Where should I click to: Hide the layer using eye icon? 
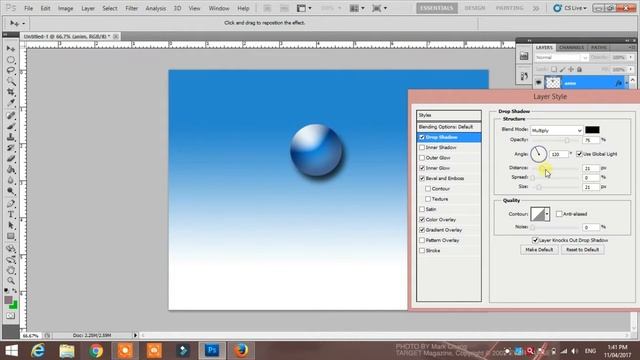click(538, 83)
